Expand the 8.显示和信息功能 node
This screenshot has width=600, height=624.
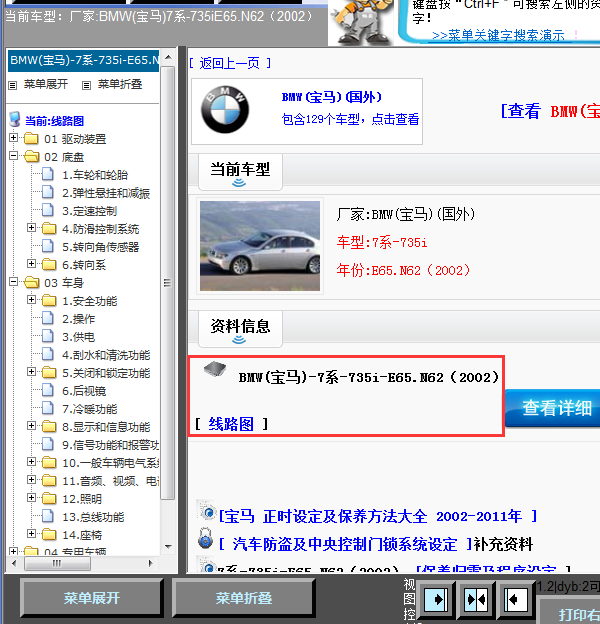point(31,425)
